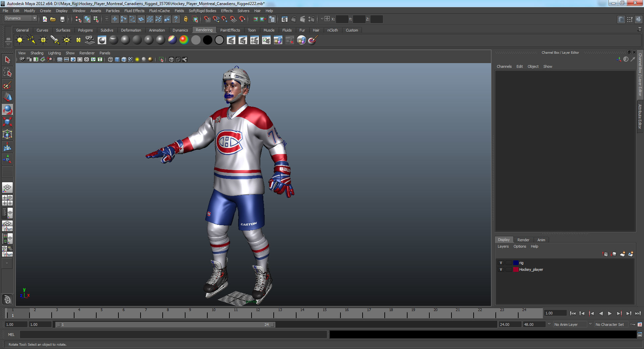Screen dimensions: 644x349
Task: Play the animation backwards
Action: pyautogui.click(x=601, y=313)
